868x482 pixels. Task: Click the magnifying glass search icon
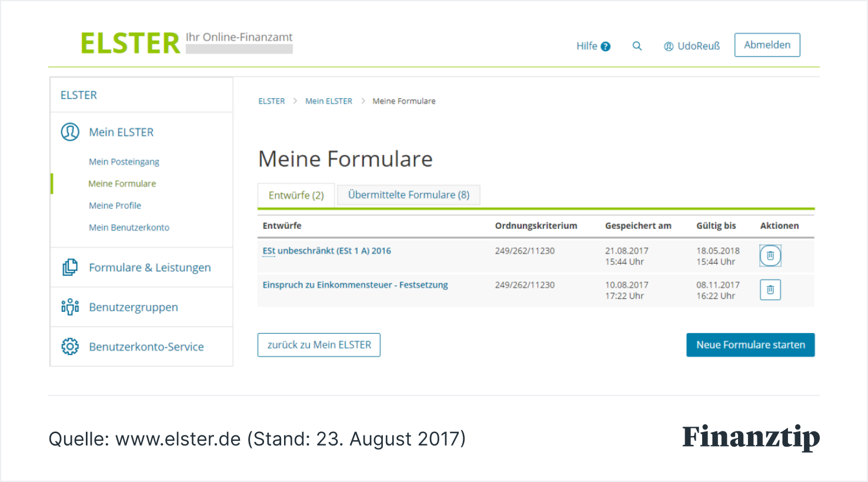[x=637, y=46]
